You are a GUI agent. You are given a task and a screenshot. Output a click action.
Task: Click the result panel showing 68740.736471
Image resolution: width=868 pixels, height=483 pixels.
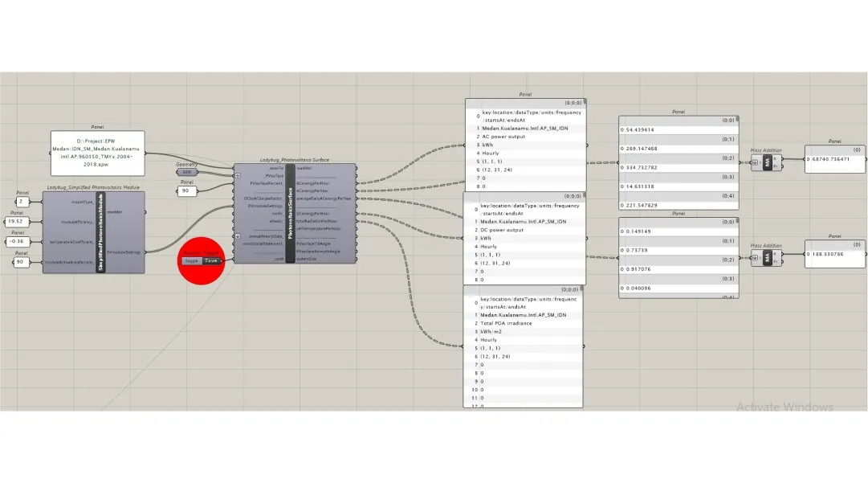tap(835, 159)
